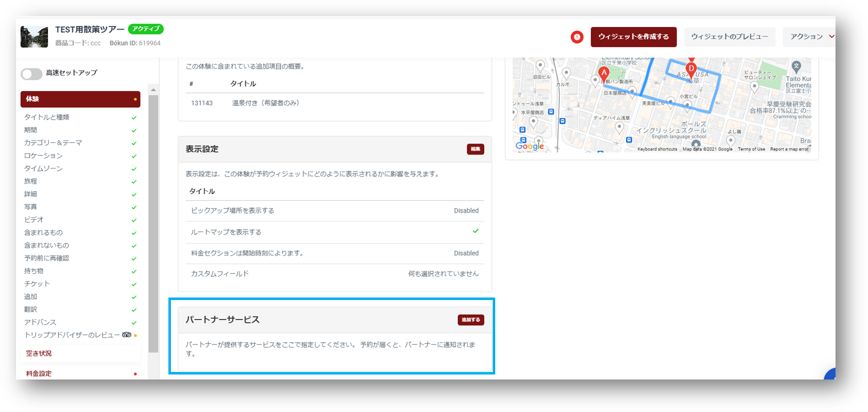
Task: Select タイトルと種類 in sidebar
Action: pos(47,117)
